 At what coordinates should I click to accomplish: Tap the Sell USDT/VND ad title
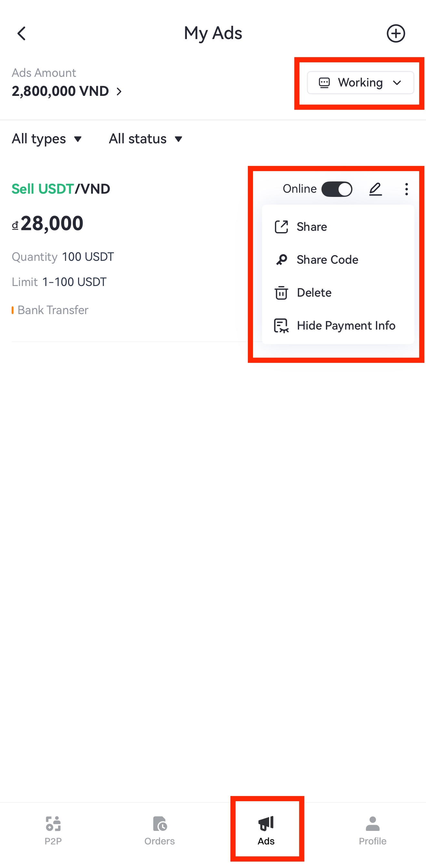click(x=61, y=189)
